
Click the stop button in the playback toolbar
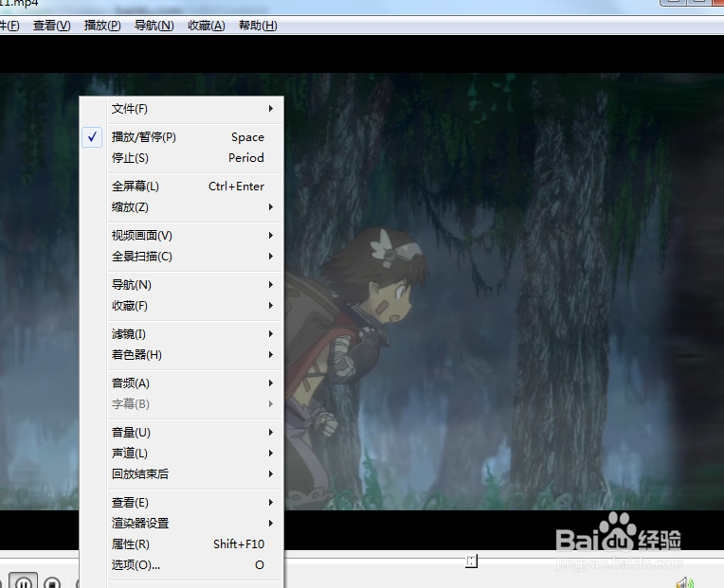point(52,582)
